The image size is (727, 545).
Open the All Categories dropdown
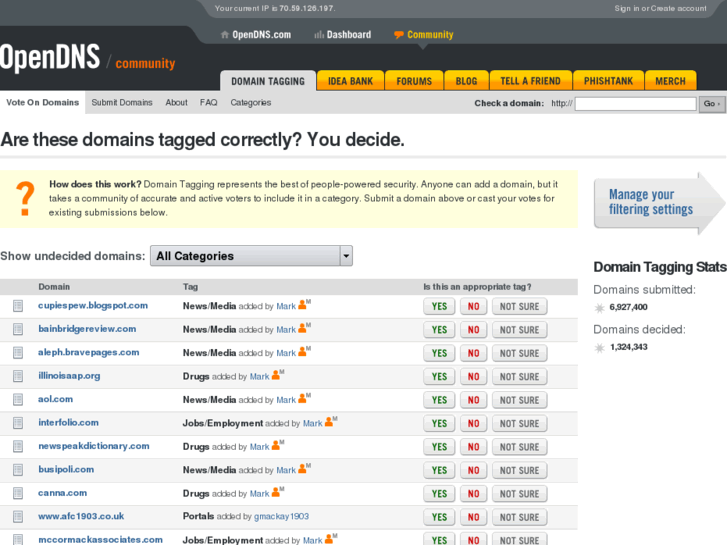pos(251,256)
